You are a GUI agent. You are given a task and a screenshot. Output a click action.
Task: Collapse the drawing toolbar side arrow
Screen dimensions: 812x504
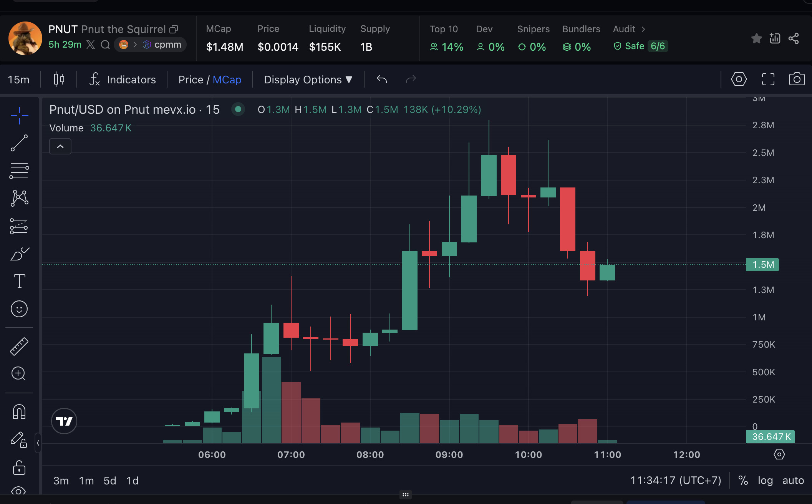click(38, 443)
